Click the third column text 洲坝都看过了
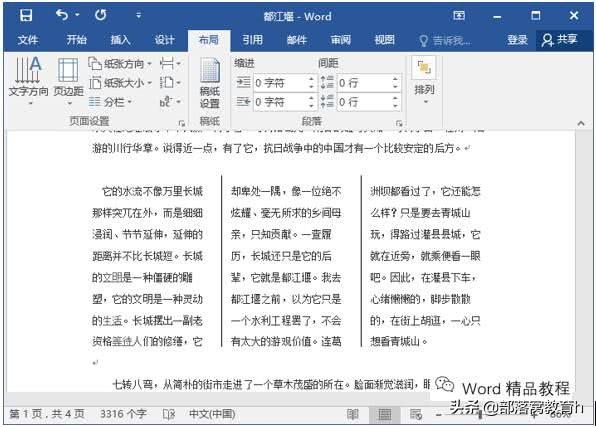The width and height of the screenshot is (596, 427). (401, 191)
